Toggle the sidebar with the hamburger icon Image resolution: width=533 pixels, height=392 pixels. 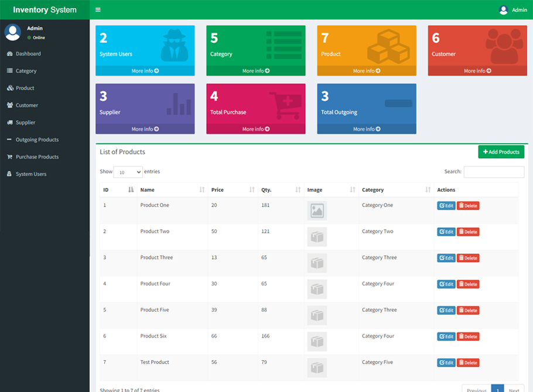(x=98, y=9)
